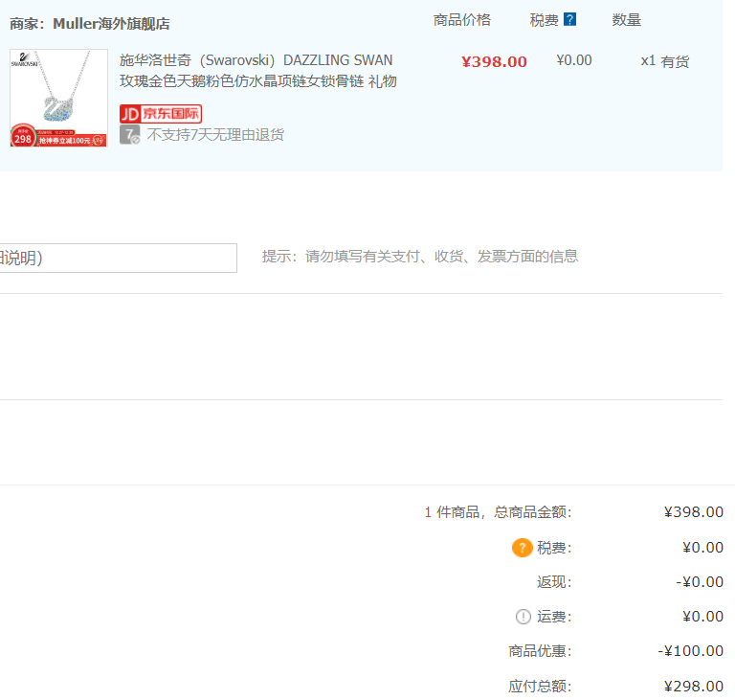Click the shipping fee info icon

[523, 617]
